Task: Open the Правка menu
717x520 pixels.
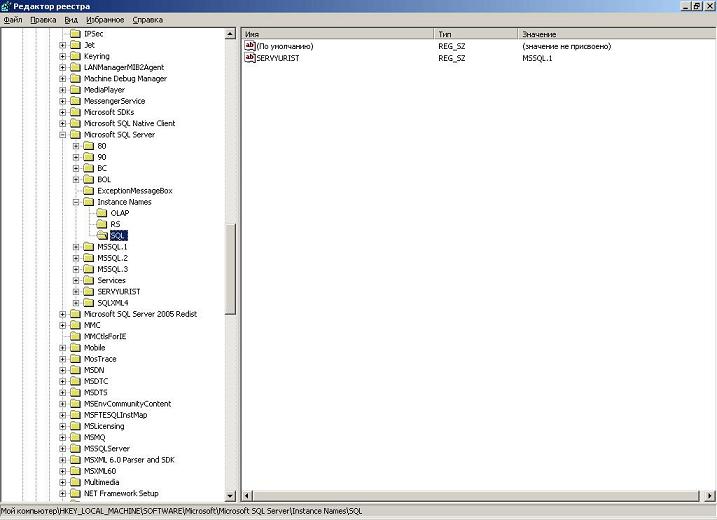Action: point(43,20)
